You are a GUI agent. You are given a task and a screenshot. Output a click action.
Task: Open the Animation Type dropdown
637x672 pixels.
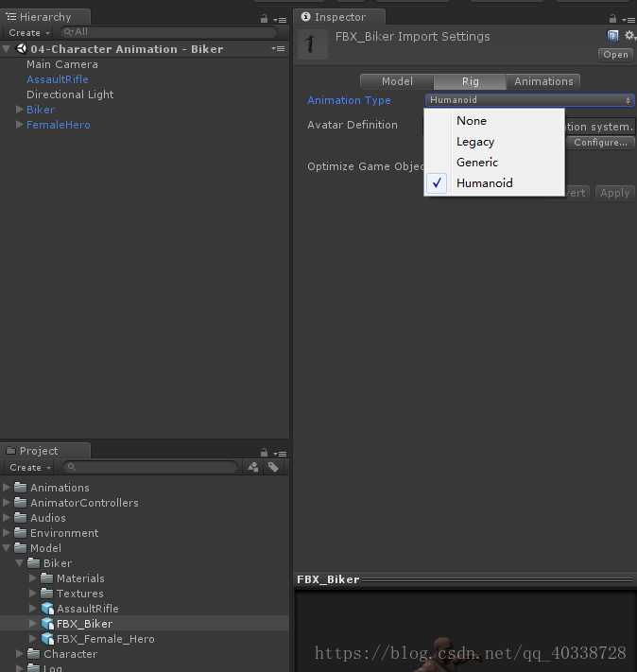[530, 100]
